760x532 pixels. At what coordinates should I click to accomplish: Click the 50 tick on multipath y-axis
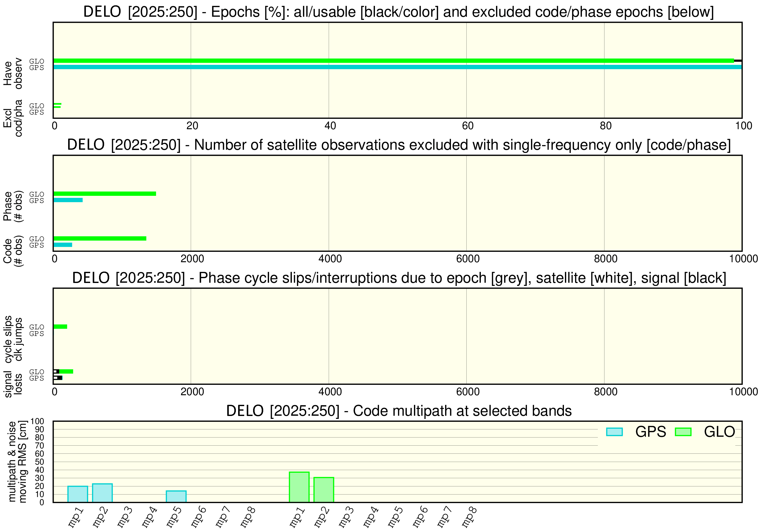pos(39,462)
